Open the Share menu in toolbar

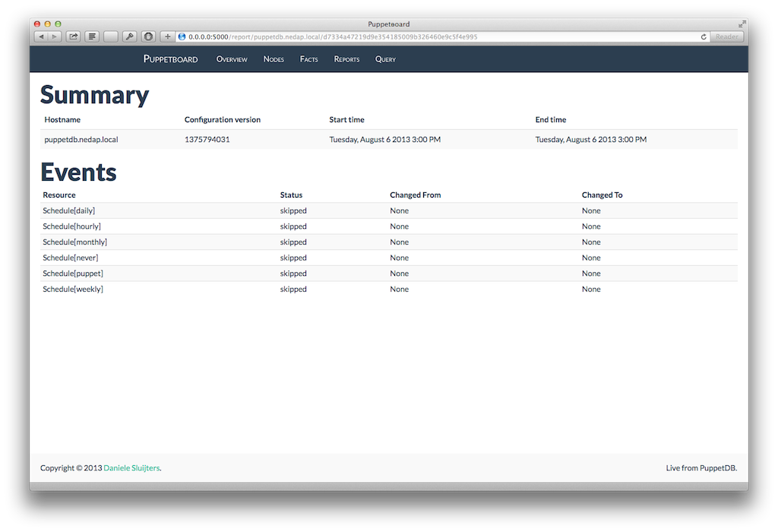[x=74, y=36]
